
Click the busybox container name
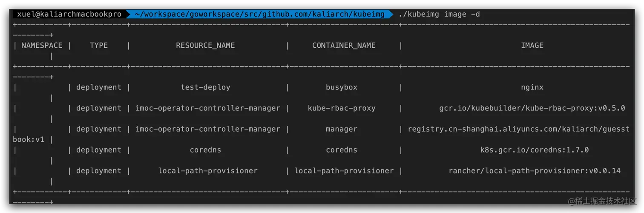click(x=342, y=87)
